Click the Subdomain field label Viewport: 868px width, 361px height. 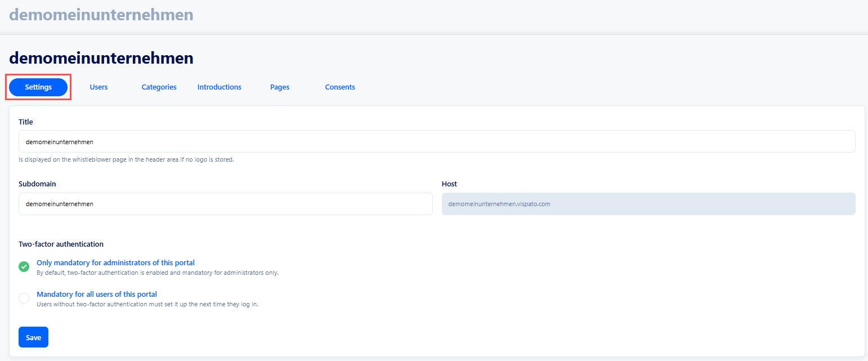point(37,184)
